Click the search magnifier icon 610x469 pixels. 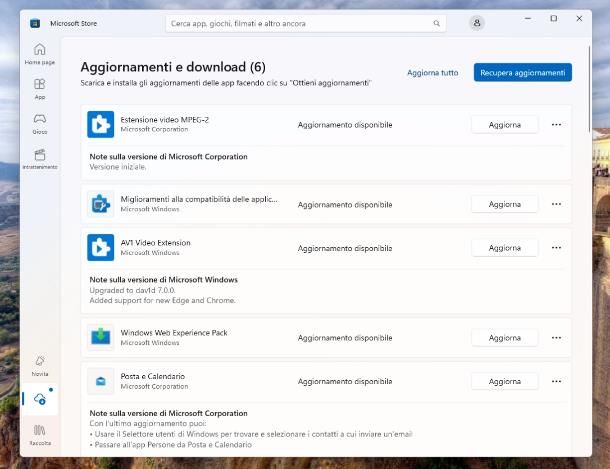(x=436, y=23)
